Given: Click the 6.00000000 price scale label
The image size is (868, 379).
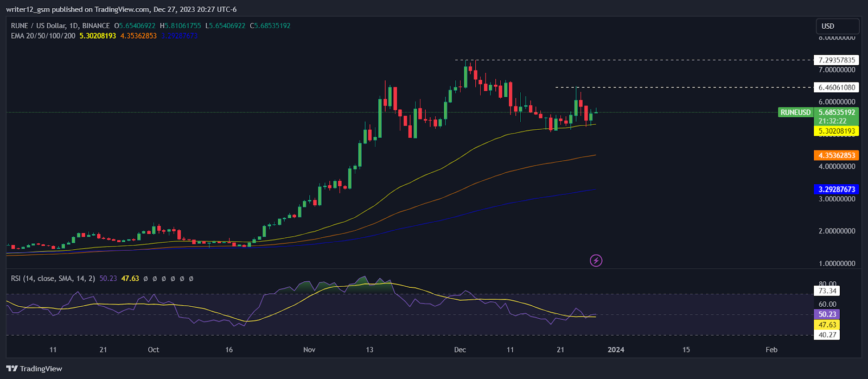Looking at the screenshot, I should [837, 102].
